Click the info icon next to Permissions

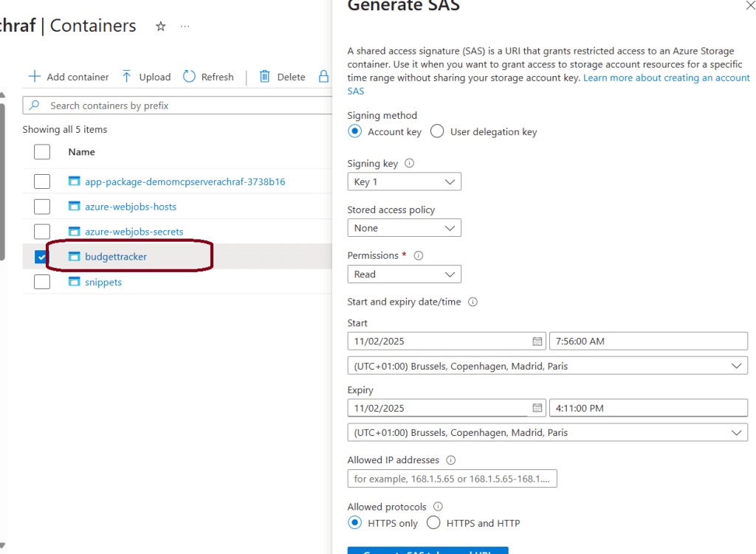point(419,256)
